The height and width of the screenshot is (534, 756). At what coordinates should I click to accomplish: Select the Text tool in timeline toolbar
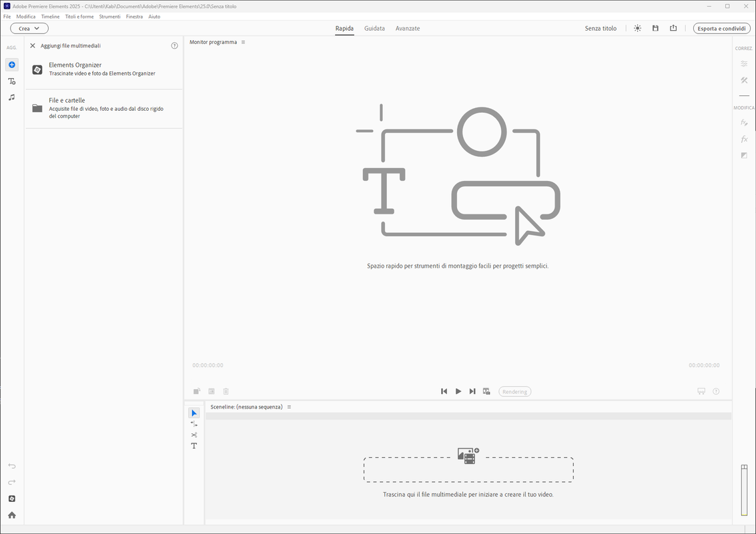(194, 446)
